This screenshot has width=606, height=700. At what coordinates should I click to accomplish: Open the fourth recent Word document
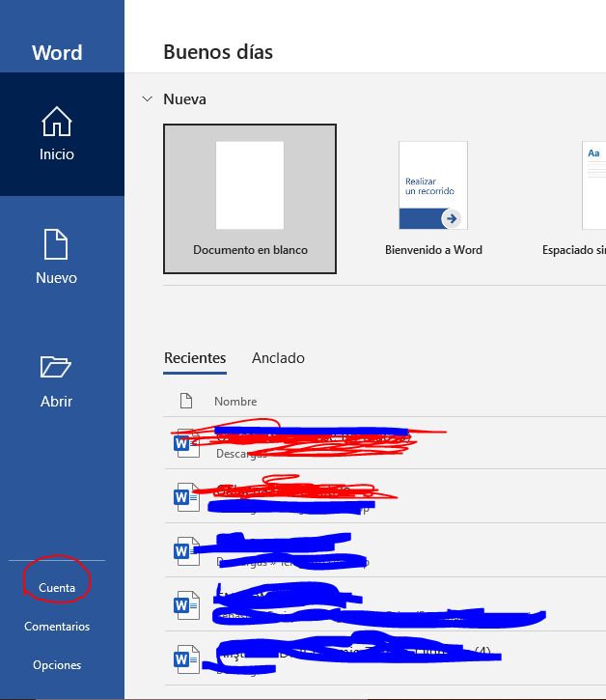385,604
